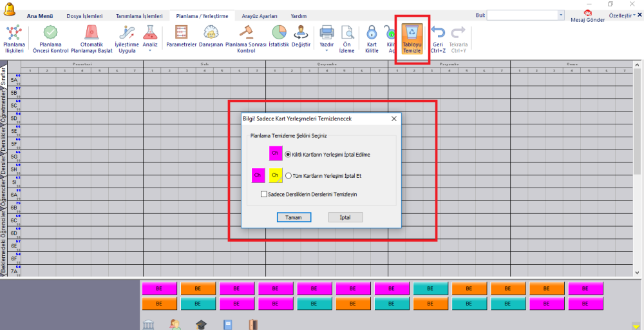
Task: Confirm with the Tamam button
Action: 294,217
